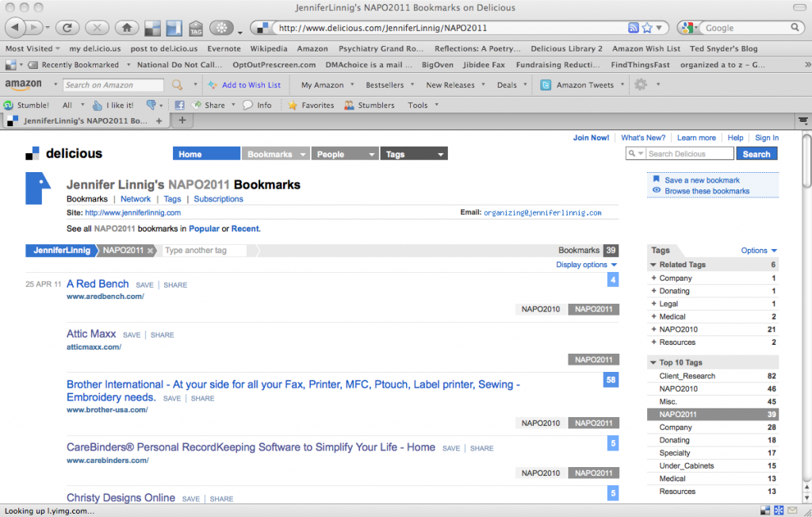The height and width of the screenshot is (517, 812).
Task: Show more bookmarks toolbar items chevron
Action: [807, 65]
